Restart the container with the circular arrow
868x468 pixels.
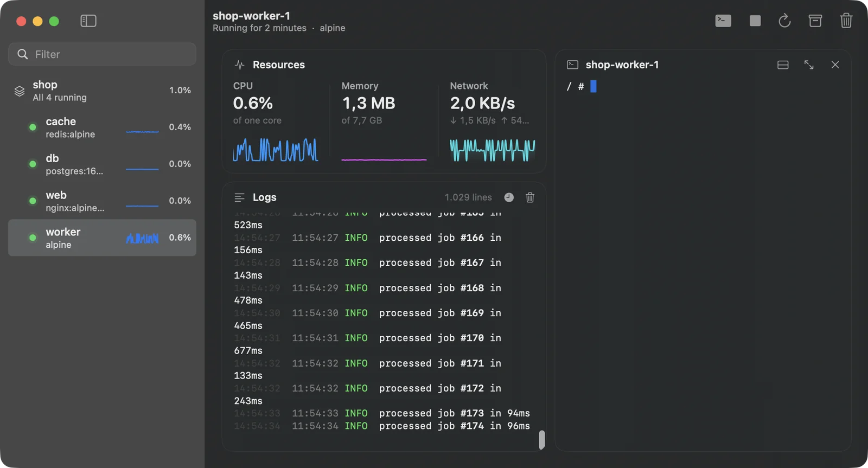click(x=784, y=21)
